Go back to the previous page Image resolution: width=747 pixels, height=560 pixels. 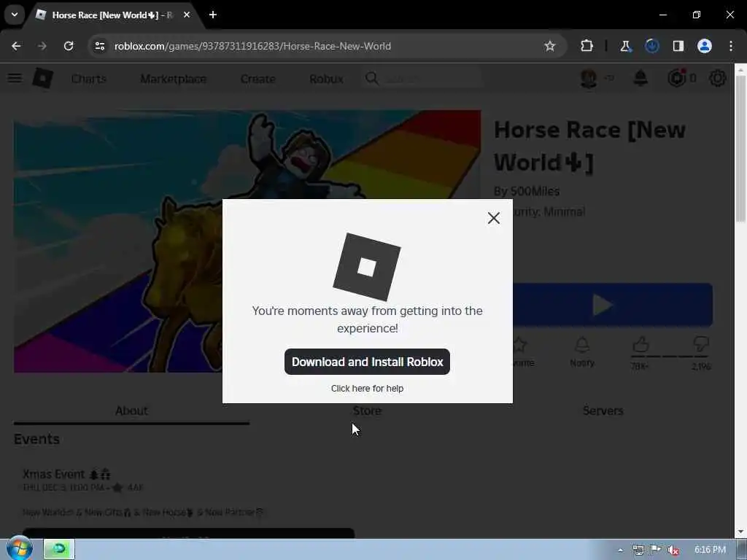(16, 46)
